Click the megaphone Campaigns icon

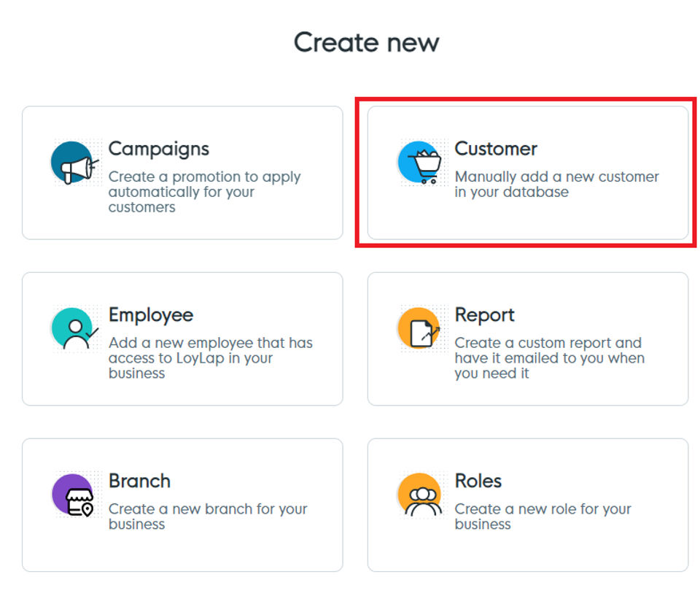coord(74,163)
